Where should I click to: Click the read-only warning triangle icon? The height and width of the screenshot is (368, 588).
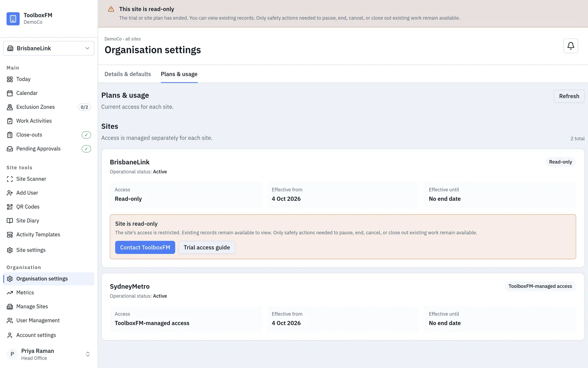point(111,9)
